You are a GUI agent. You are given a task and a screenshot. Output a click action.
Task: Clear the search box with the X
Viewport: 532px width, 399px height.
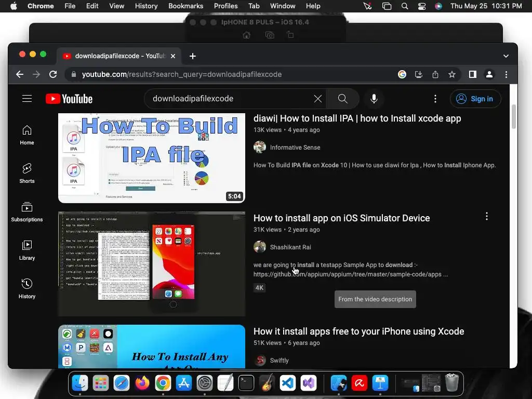pyautogui.click(x=318, y=99)
